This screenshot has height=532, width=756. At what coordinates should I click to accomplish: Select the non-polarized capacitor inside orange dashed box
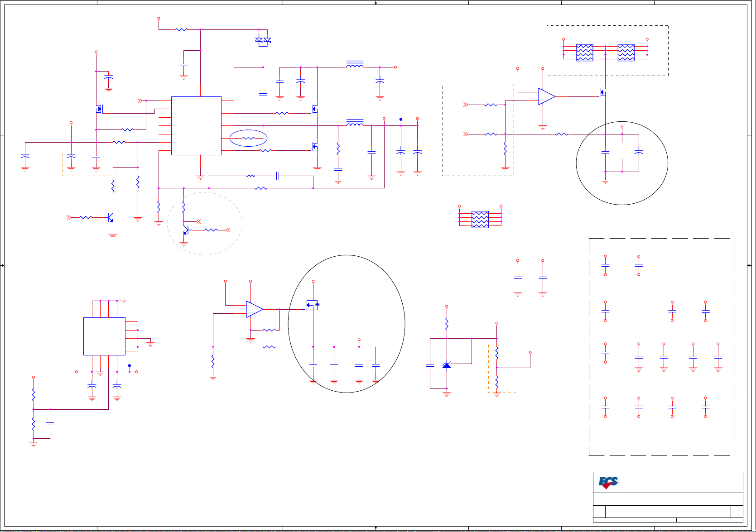pos(96,157)
